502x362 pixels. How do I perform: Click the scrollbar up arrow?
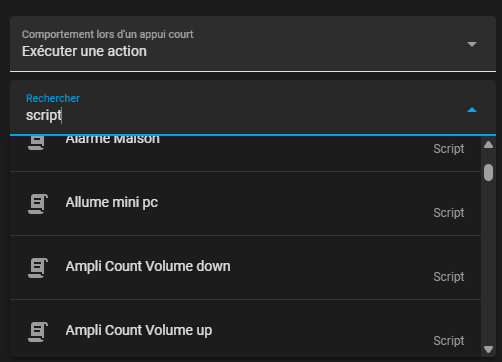[488, 145]
